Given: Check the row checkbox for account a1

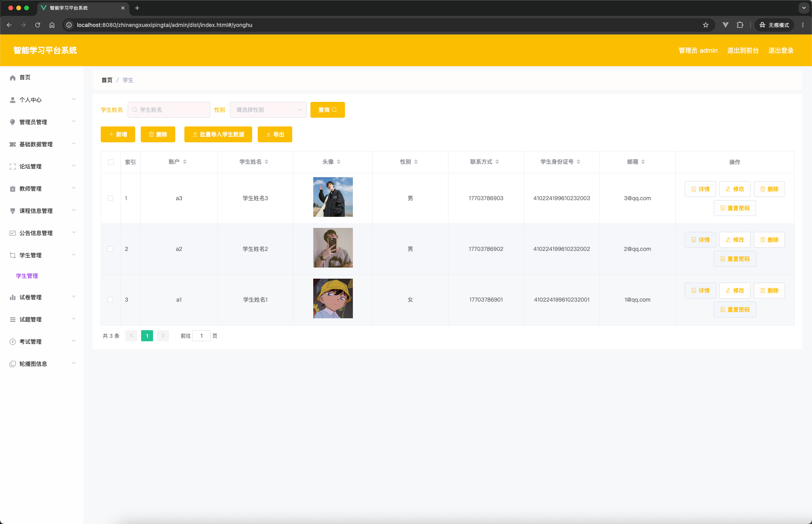Looking at the screenshot, I should 110,300.
